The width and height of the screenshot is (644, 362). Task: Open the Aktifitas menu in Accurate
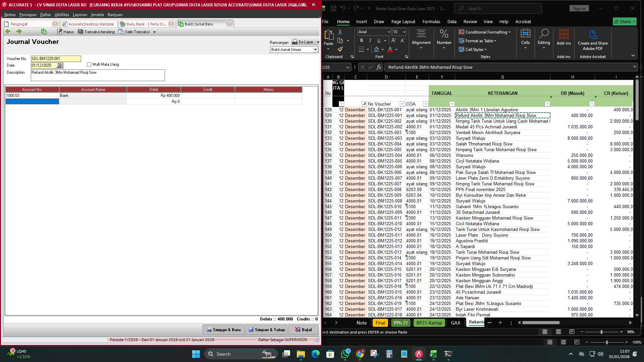click(x=62, y=15)
